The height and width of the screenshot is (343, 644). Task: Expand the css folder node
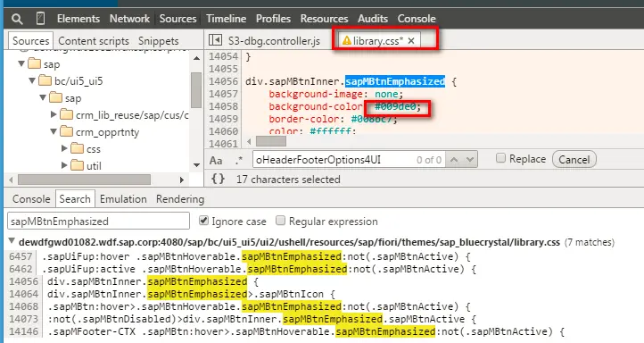64,148
